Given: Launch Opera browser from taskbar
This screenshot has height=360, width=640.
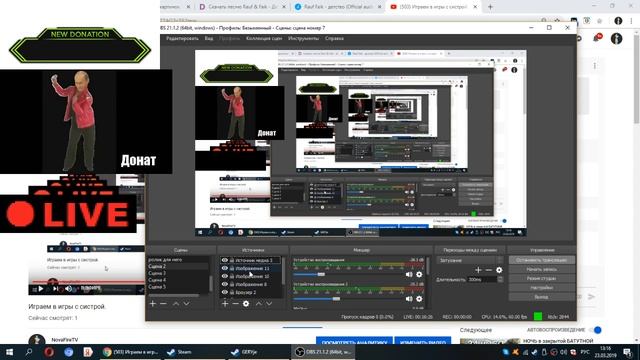Looking at the screenshot, I should [x=49, y=352].
